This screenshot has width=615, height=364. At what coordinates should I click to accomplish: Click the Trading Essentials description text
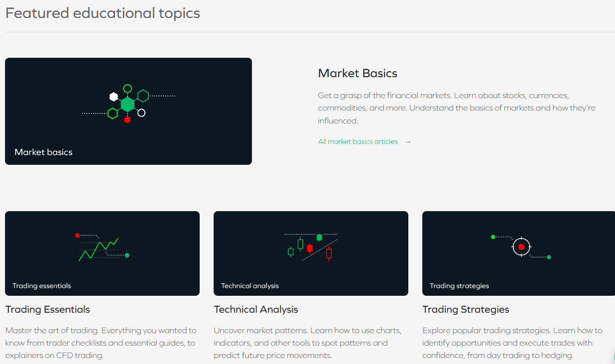[101, 343]
